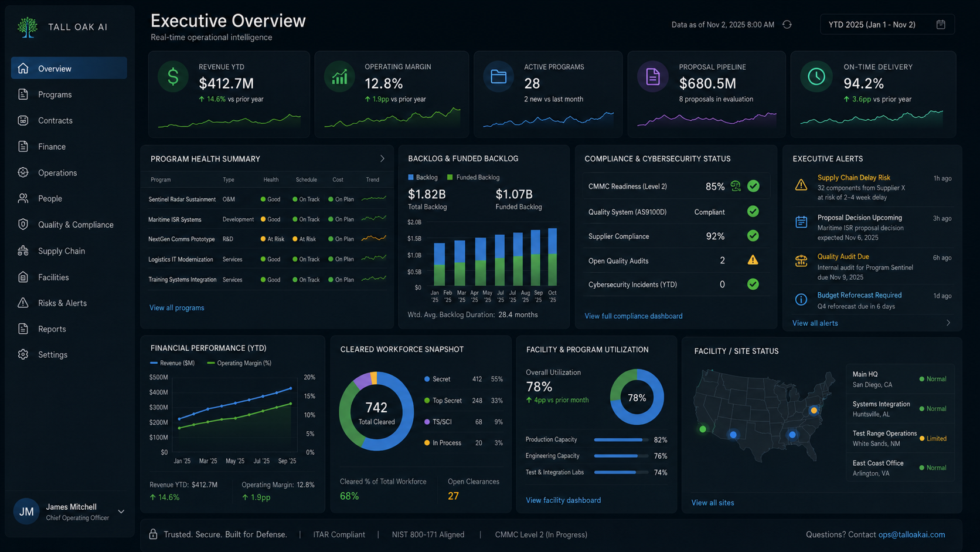Select People in the sidebar
The image size is (980, 552).
[69, 198]
